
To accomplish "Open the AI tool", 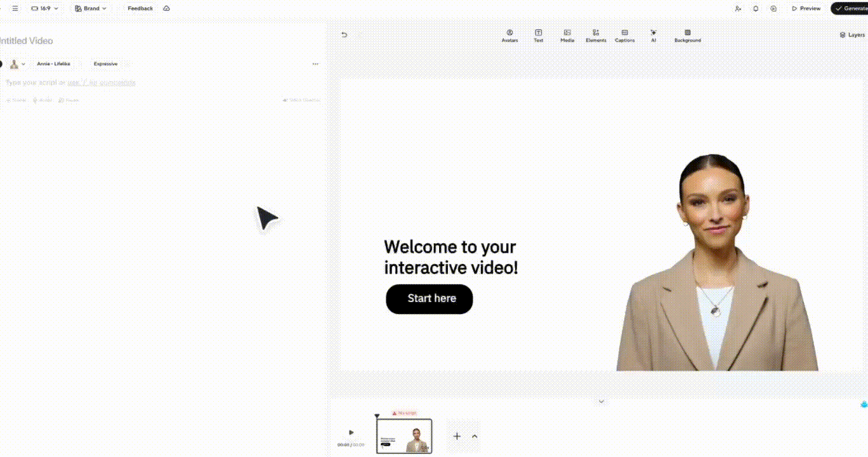I will tap(653, 36).
